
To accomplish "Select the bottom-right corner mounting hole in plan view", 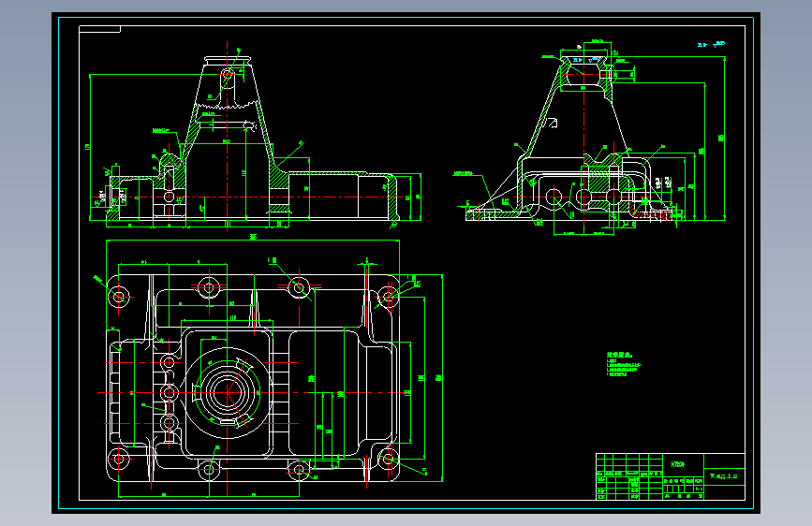I will pos(388,459).
